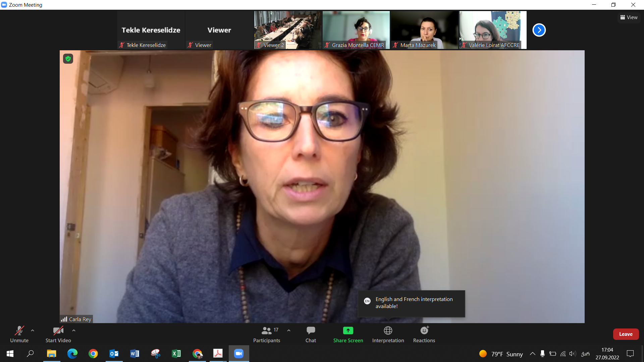Open the clock and calendar flyout
Viewport: 644px width, 362px height.
pyautogui.click(x=607, y=354)
